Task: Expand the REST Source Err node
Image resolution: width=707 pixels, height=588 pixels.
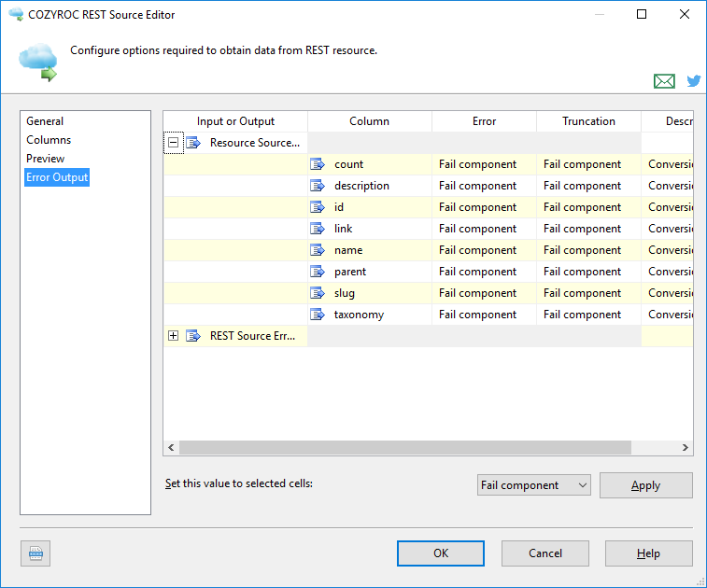Action: coord(173,336)
